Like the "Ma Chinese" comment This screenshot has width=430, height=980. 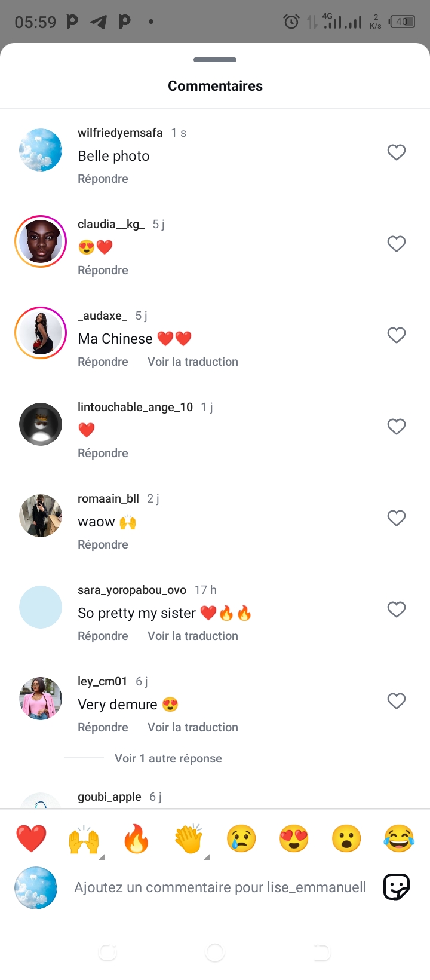397,335
